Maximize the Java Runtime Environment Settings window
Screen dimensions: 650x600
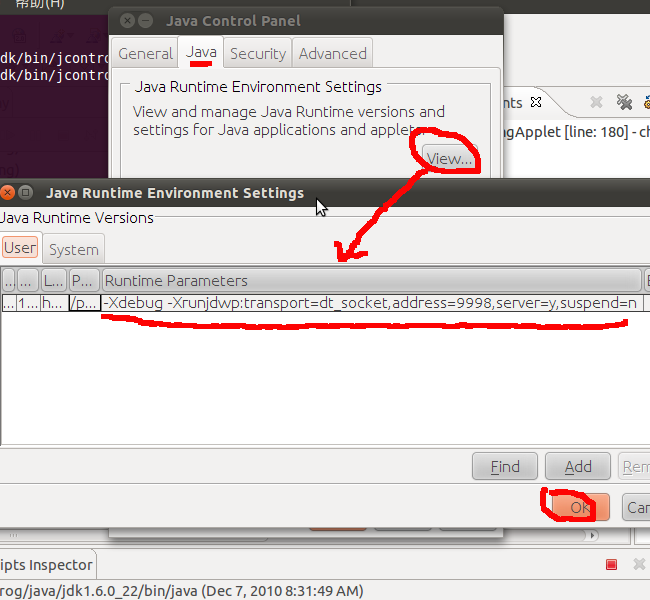tap(26, 192)
